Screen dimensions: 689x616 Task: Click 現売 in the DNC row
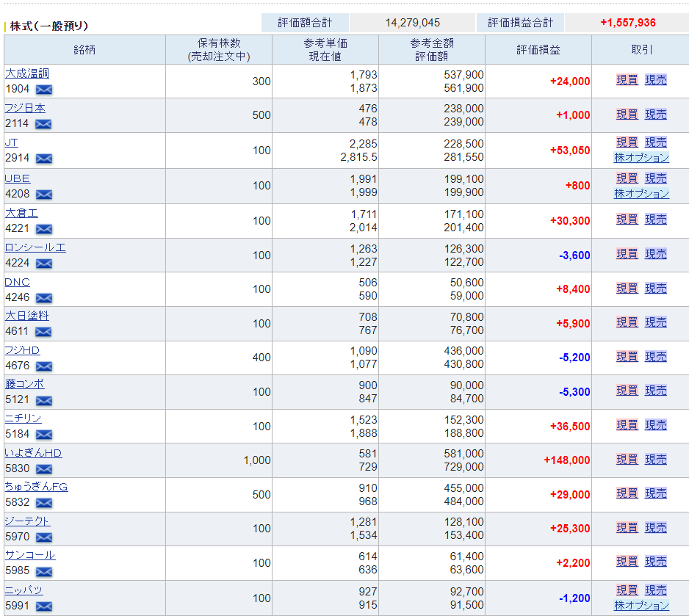tap(656, 289)
